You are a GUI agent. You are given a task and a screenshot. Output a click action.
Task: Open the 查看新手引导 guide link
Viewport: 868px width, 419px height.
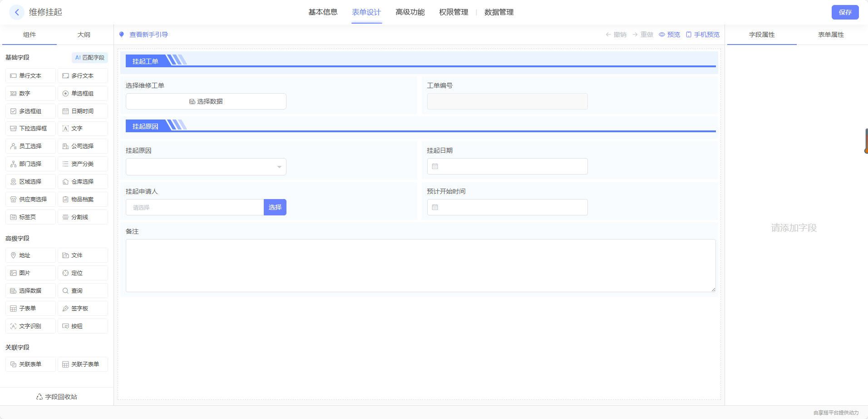click(x=148, y=35)
